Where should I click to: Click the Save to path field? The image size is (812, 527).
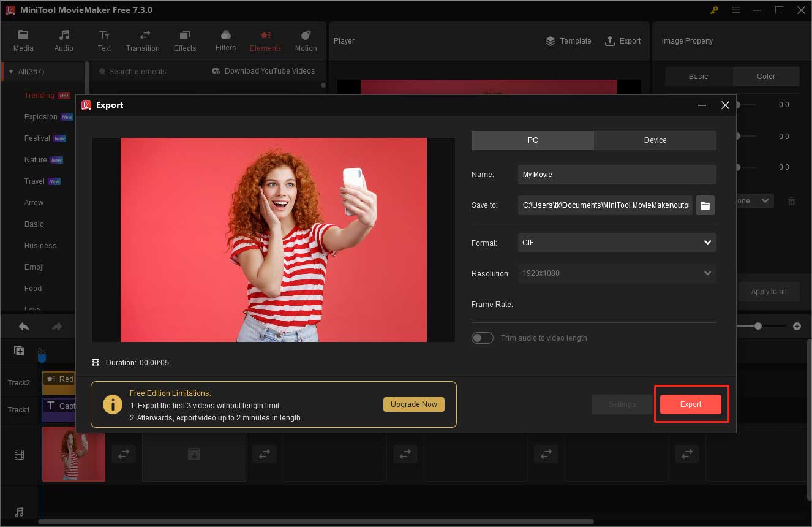605,205
